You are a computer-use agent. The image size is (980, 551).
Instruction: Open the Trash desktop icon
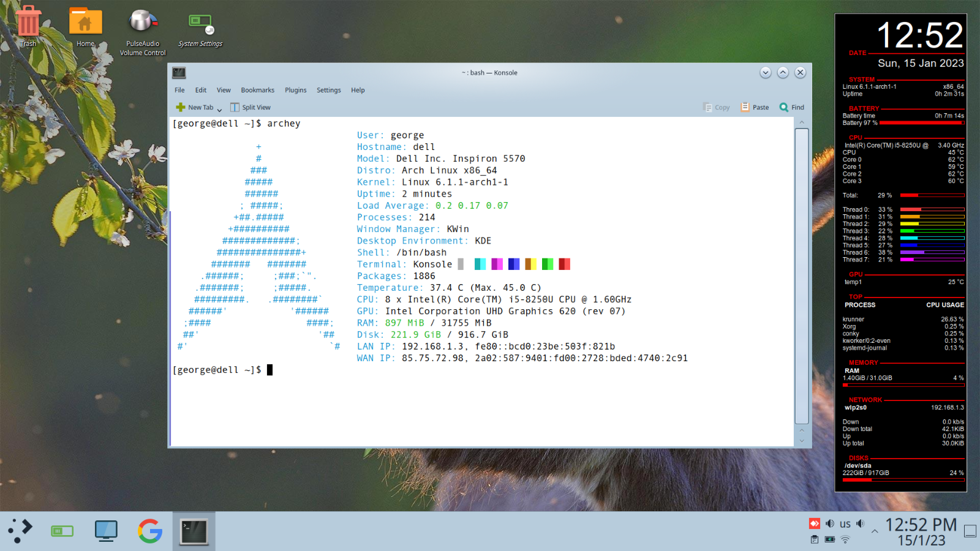(x=28, y=26)
